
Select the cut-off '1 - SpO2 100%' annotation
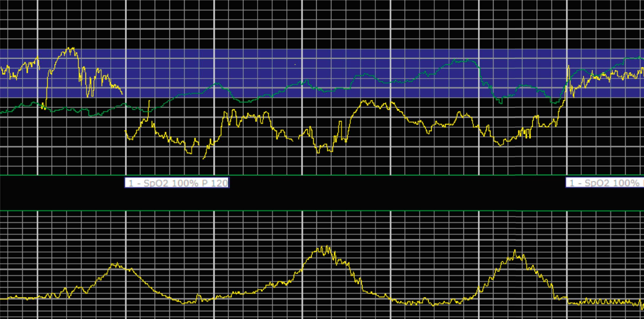click(x=605, y=183)
